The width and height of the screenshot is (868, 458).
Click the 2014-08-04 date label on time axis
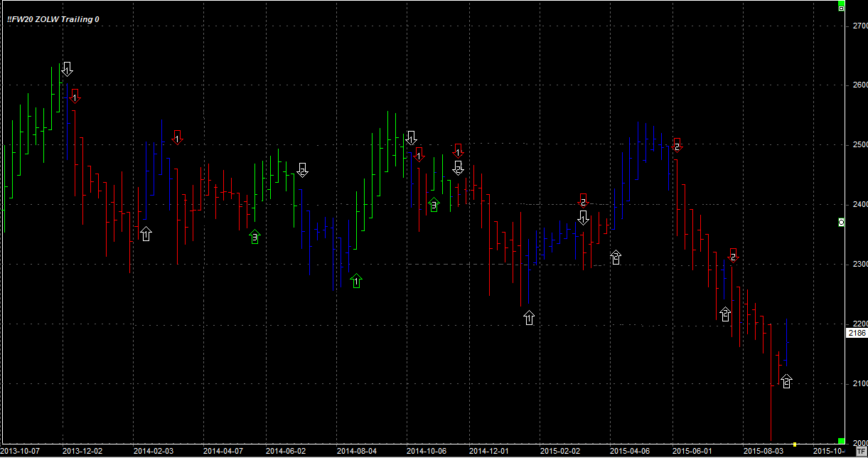pos(355,451)
